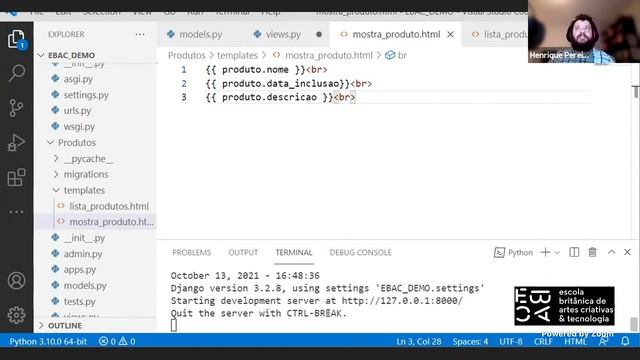Open Produtos __init__.py below templates

click(x=84, y=238)
